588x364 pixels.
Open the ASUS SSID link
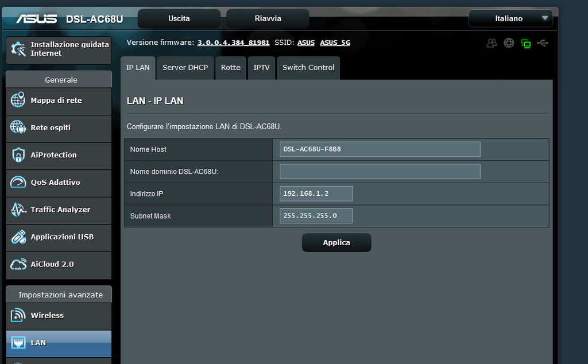click(306, 42)
